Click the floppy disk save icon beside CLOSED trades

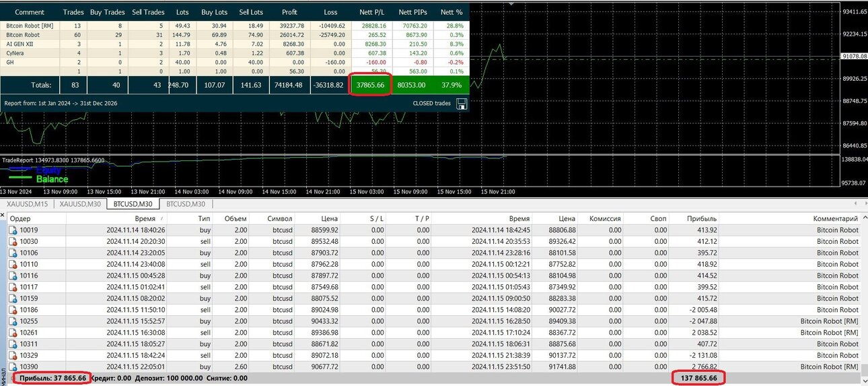[x=462, y=104]
